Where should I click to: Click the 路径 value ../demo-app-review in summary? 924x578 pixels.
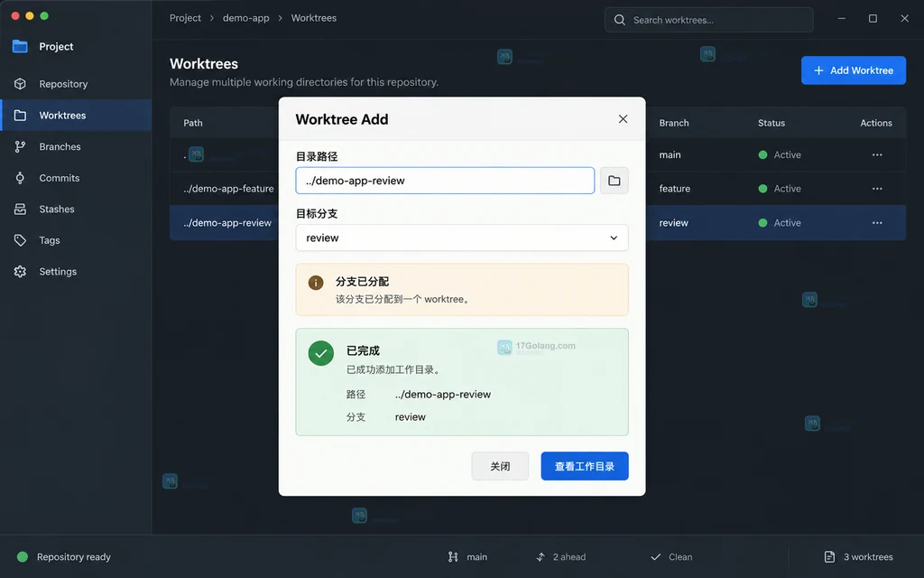442,395
